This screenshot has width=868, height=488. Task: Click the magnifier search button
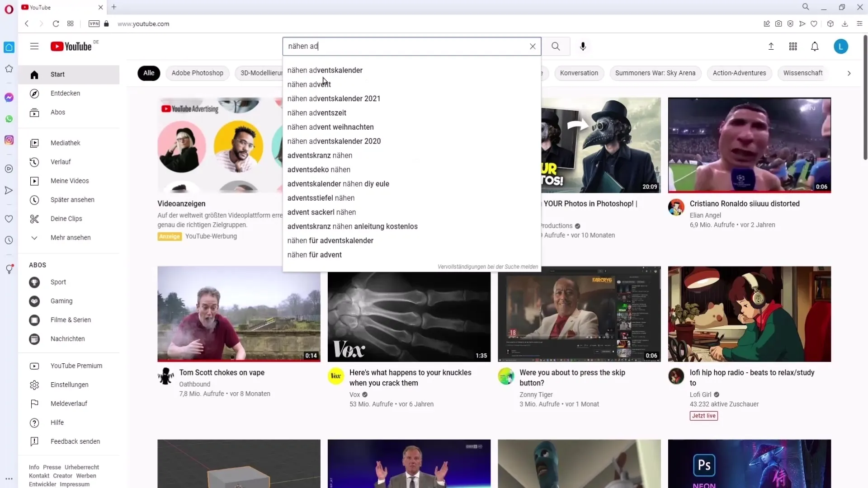click(556, 46)
